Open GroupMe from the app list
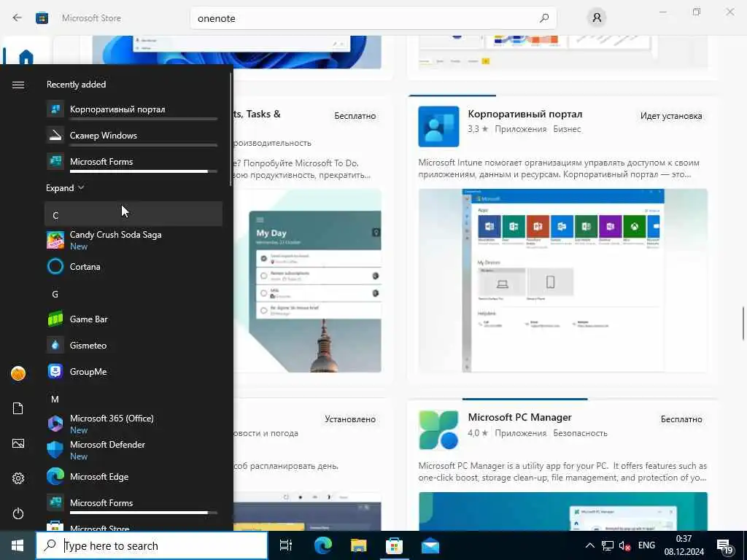Image resolution: width=747 pixels, height=560 pixels. 133,371
